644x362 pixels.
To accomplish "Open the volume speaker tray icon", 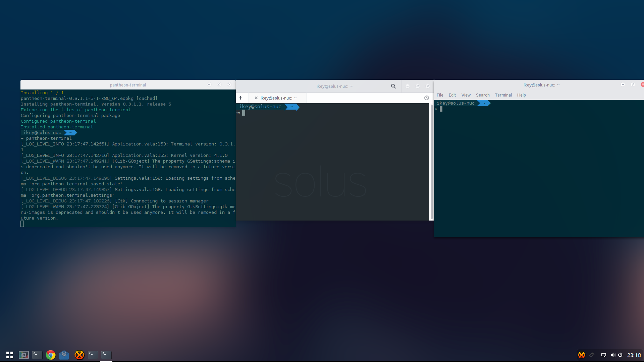I will coord(613,355).
